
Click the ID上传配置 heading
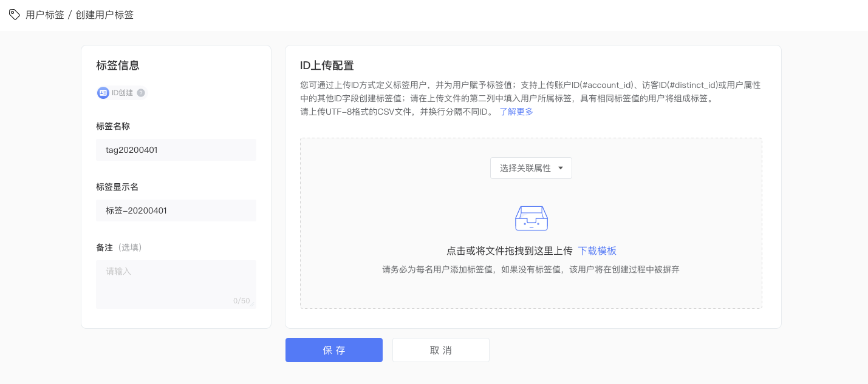(327, 66)
